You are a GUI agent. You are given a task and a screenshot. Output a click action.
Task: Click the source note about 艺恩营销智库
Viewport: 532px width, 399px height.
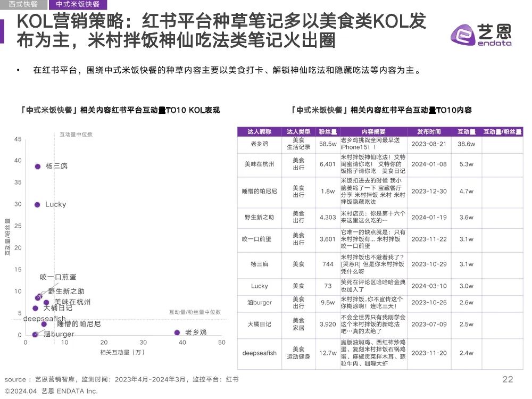(x=121, y=380)
